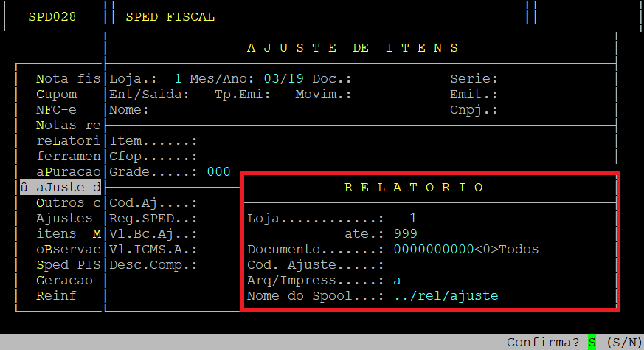
Task: Open the Geracao menu entry
Action: click(64, 281)
